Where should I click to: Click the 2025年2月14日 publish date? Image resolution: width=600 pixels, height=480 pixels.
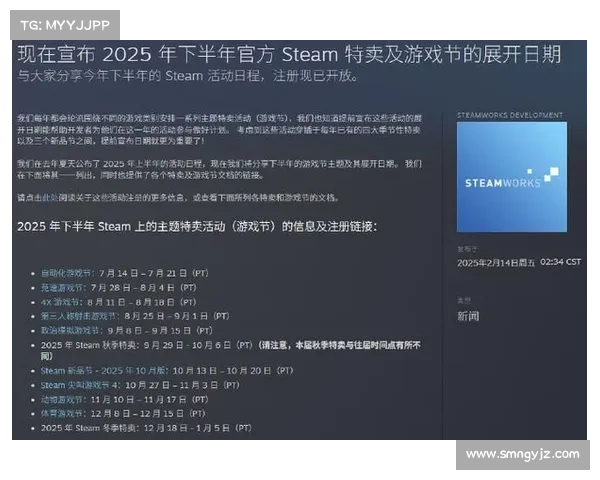[496, 263]
